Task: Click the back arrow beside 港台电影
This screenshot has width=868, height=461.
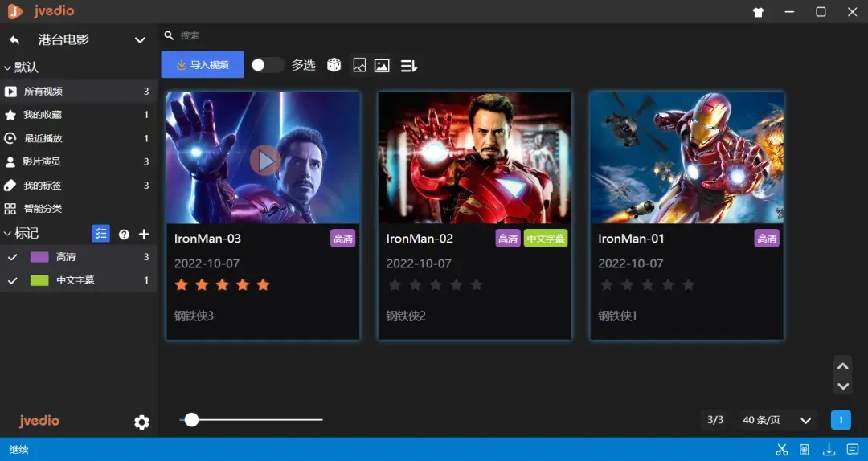Action: click(14, 39)
